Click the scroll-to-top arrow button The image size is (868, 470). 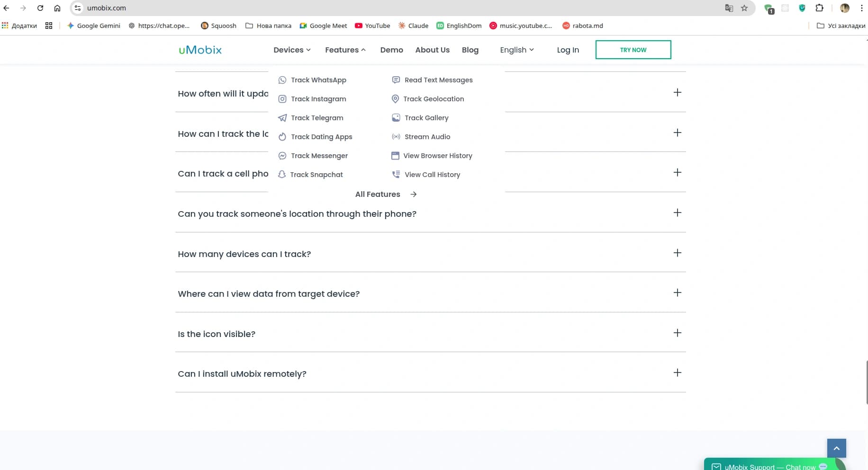tap(837, 448)
